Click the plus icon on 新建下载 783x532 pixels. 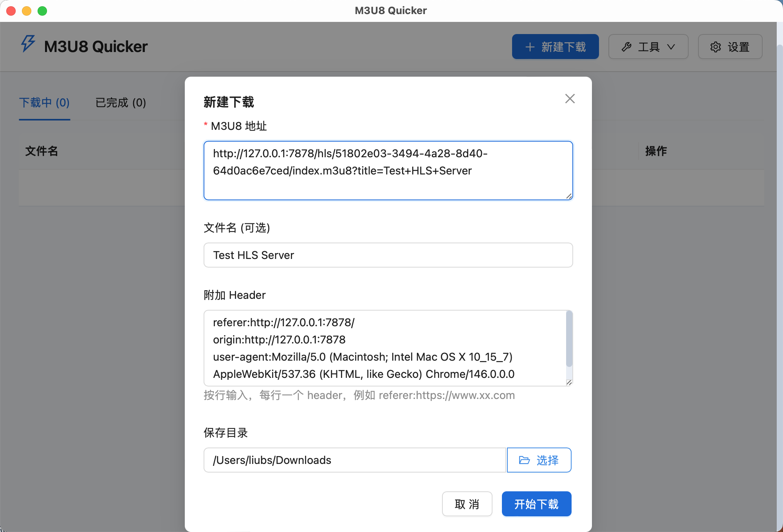(530, 47)
